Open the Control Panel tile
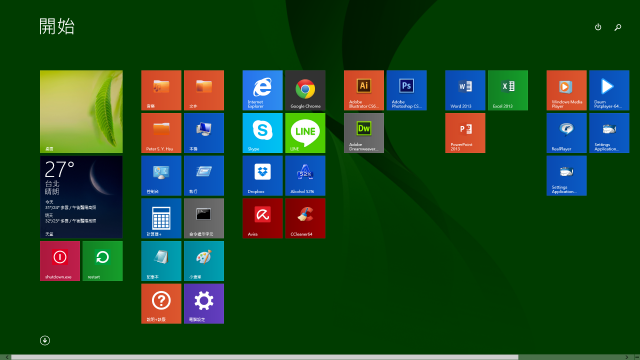Screen dimensions: 640x360 click(x=161, y=176)
